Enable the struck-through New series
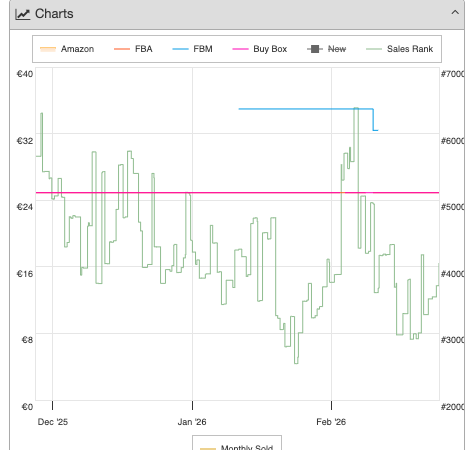 click(x=326, y=49)
